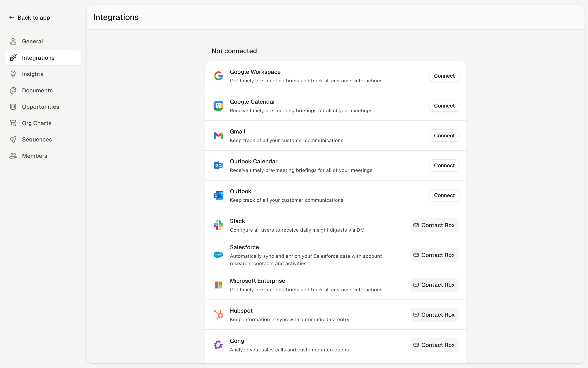
Task: Click envelope icon in Hubspot's Contact Rox
Action: click(416, 315)
